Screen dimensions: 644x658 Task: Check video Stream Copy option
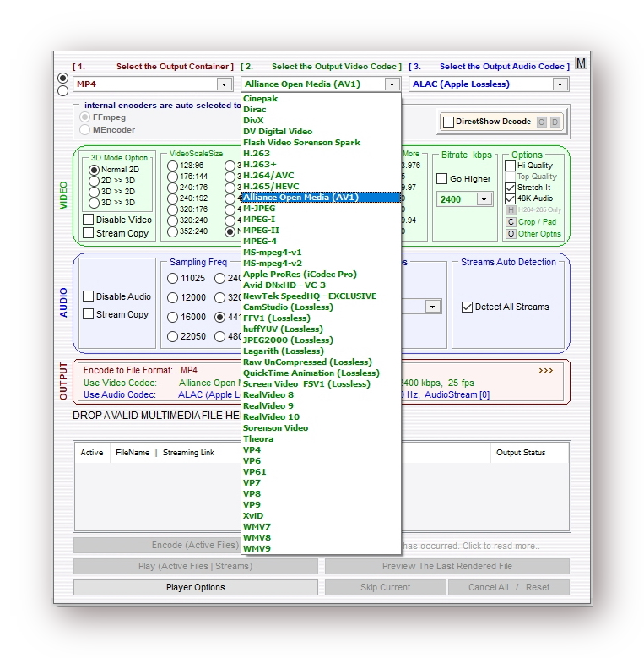point(88,233)
